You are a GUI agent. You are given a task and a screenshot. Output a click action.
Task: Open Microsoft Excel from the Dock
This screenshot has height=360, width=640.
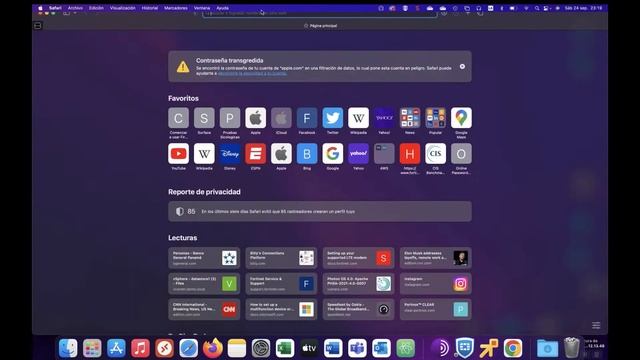tap(285, 348)
